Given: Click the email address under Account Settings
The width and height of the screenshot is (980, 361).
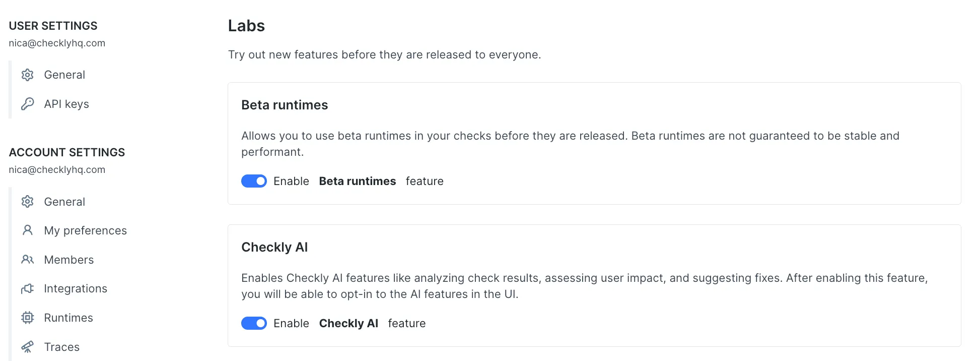Looking at the screenshot, I should [57, 170].
